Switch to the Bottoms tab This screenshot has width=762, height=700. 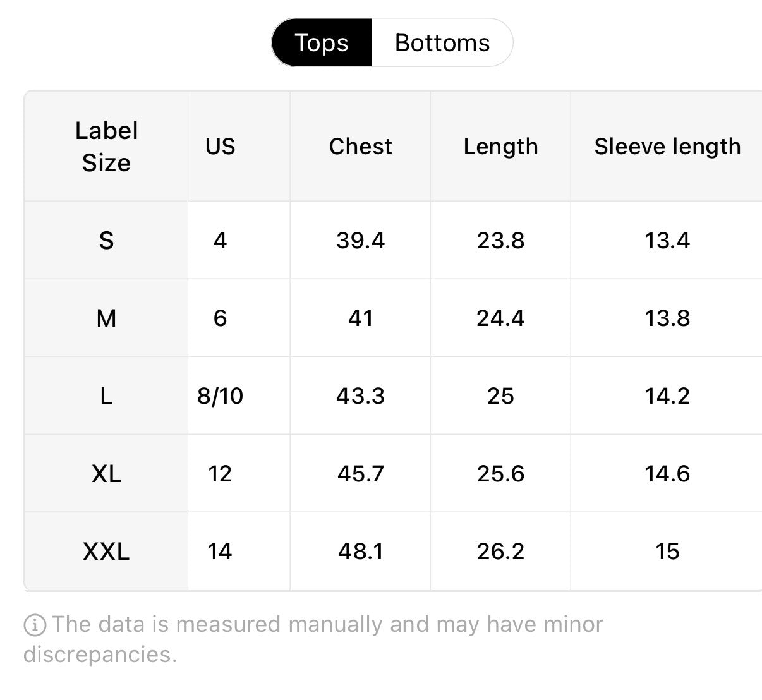pyautogui.click(x=442, y=43)
